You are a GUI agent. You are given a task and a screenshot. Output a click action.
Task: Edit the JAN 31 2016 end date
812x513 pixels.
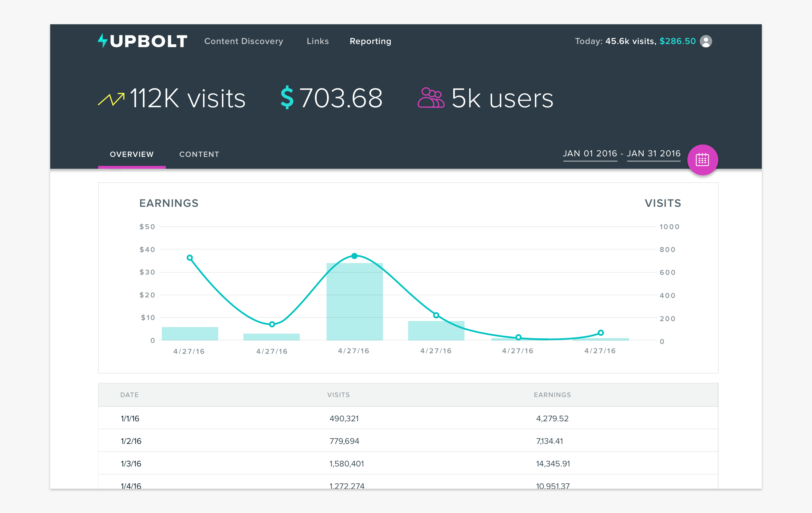pyautogui.click(x=653, y=154)
